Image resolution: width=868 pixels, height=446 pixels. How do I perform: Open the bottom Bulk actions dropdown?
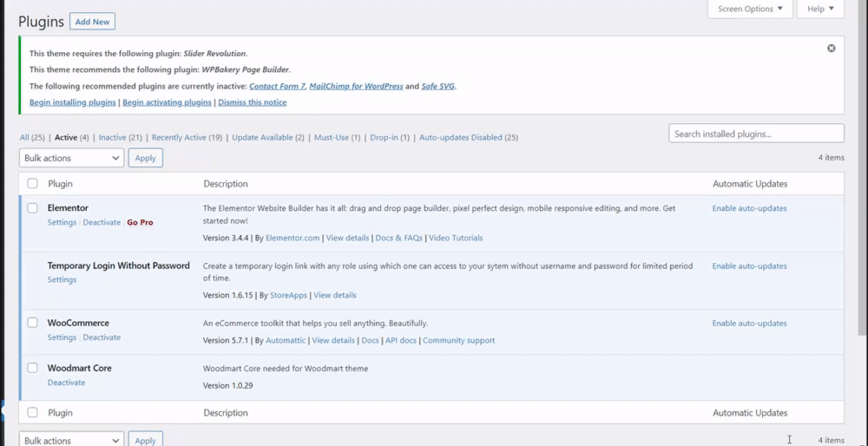click(x=71, y=439)
